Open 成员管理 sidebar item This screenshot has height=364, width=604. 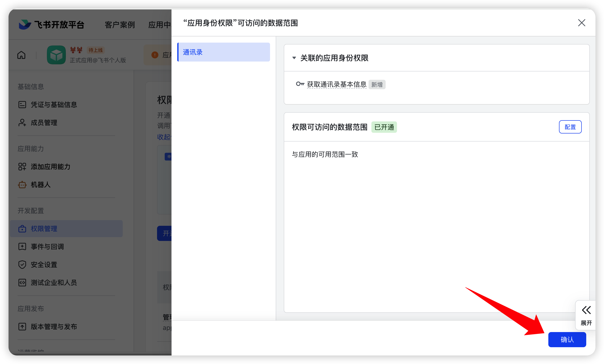coord(44,123)
